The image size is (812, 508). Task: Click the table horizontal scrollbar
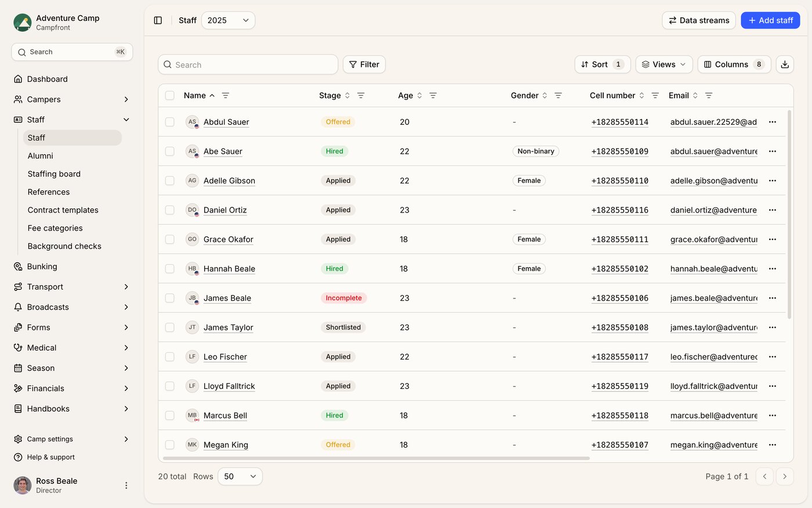pyautogui.click(x=376, y=458)
